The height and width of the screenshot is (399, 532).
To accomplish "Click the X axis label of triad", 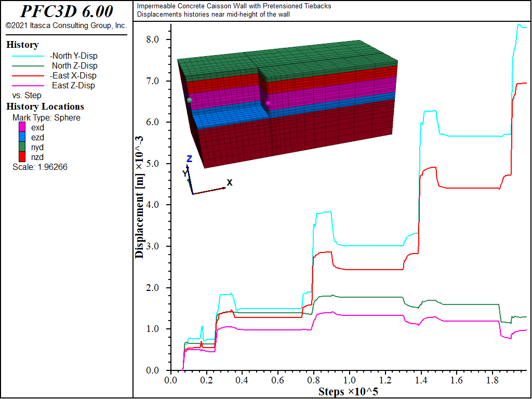I will click(230, 183).
